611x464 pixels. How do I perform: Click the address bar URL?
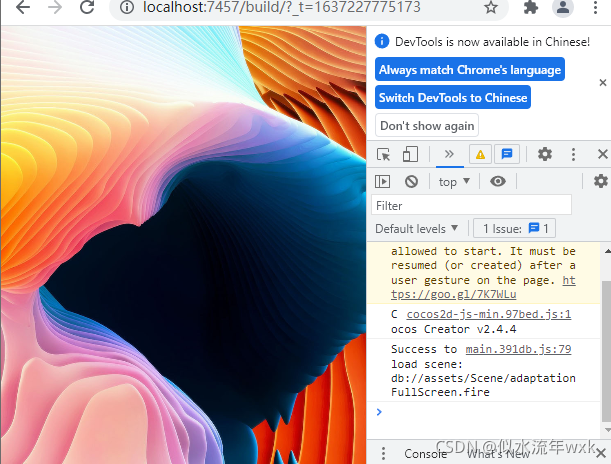281,7
